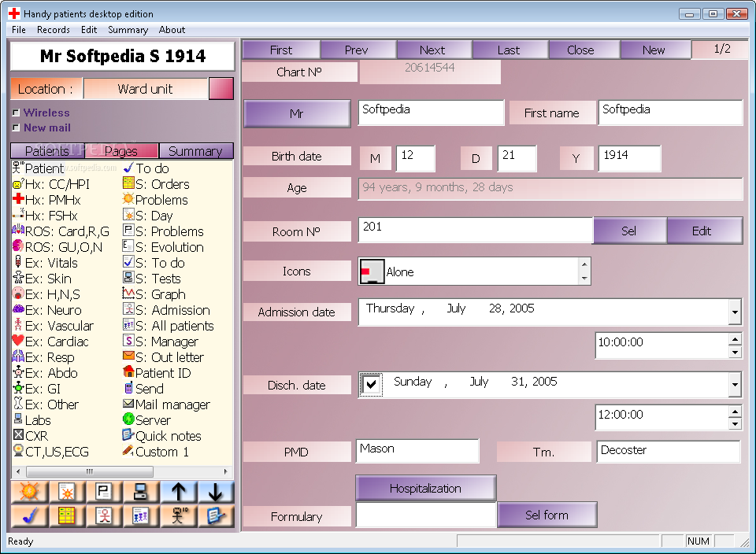Screen dimensions: 756x554
Task: Open the S: Out letter page
Action: 164,357
